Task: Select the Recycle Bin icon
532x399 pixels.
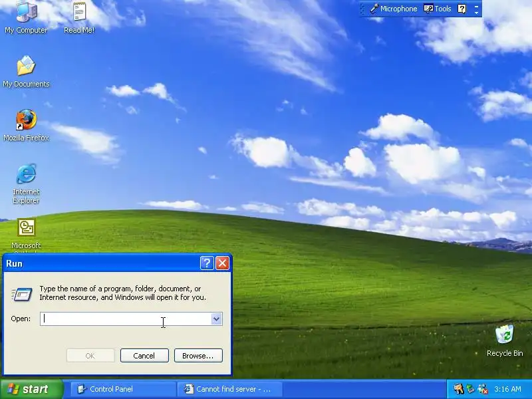Action: tap(505, 340)
